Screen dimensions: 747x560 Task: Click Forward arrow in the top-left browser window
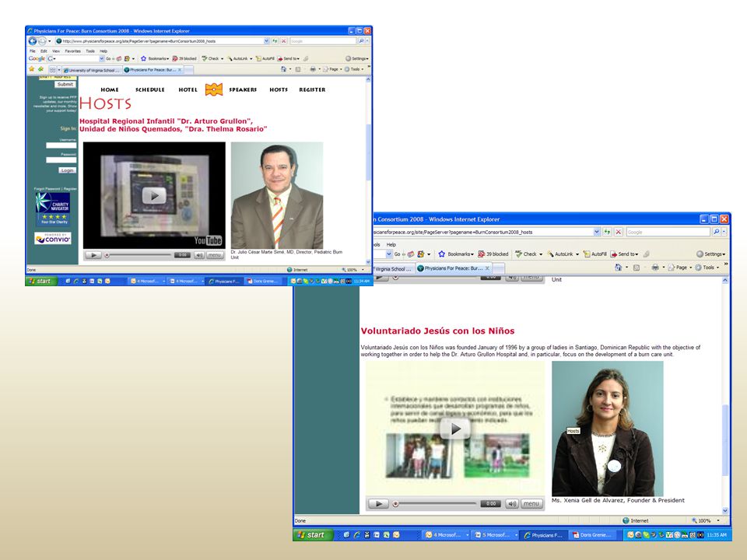pos(42,41)
